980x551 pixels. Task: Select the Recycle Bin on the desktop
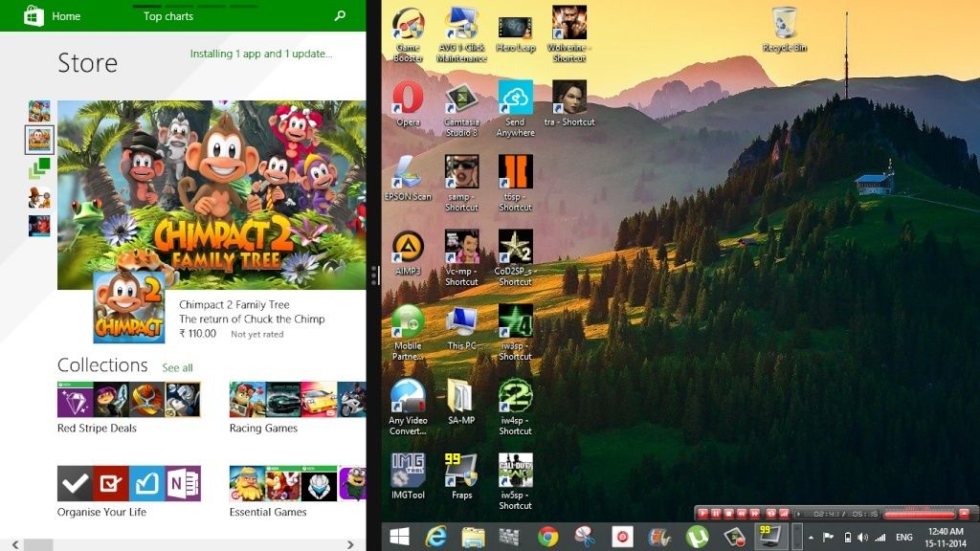tap(785, 30)
